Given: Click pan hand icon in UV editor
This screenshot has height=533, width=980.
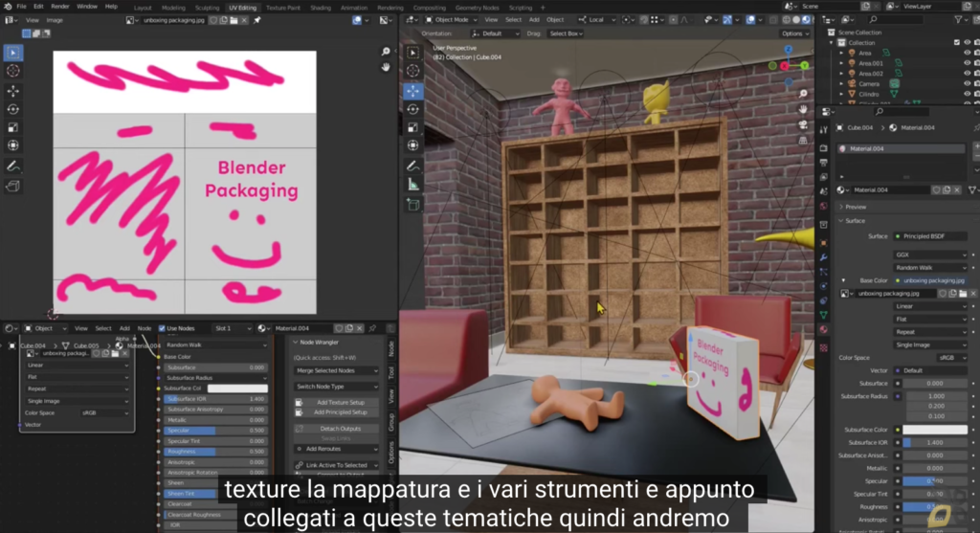Looking at the screenshot, I should click(x=386, y=67).
